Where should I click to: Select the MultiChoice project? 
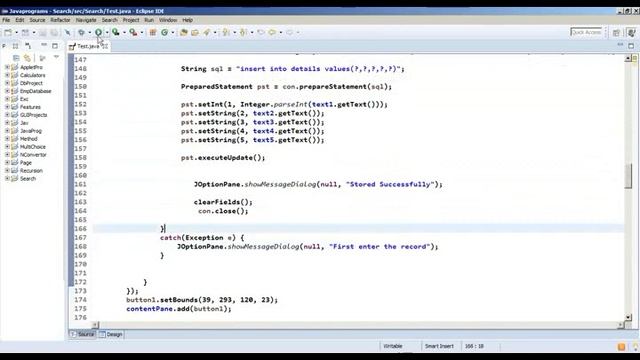pyautogui.click(x=32, y=147)
